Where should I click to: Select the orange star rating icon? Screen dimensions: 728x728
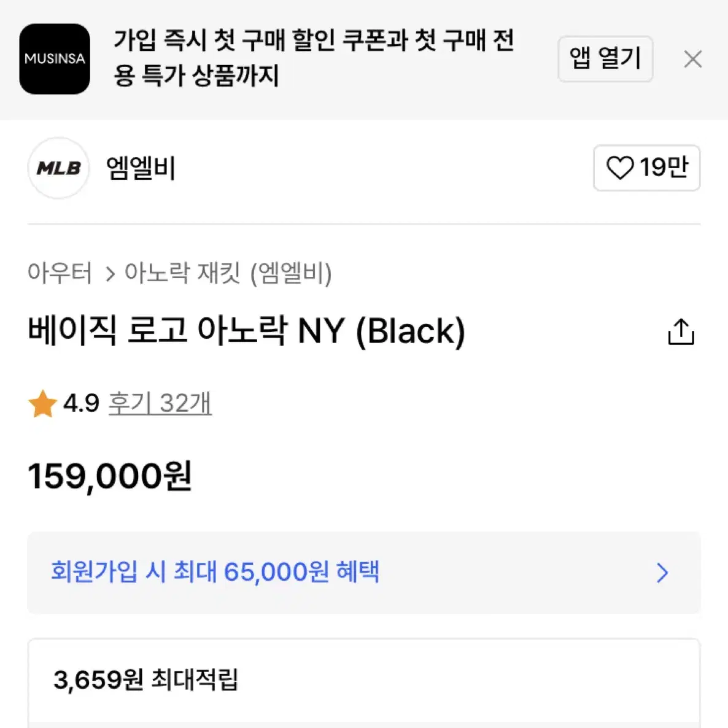[x=42, y=403]
